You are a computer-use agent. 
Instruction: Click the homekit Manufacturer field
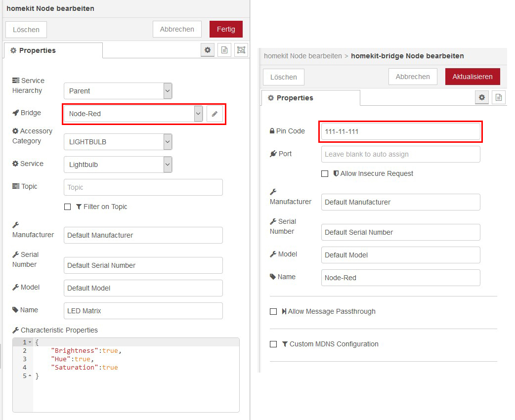[143, 235]
